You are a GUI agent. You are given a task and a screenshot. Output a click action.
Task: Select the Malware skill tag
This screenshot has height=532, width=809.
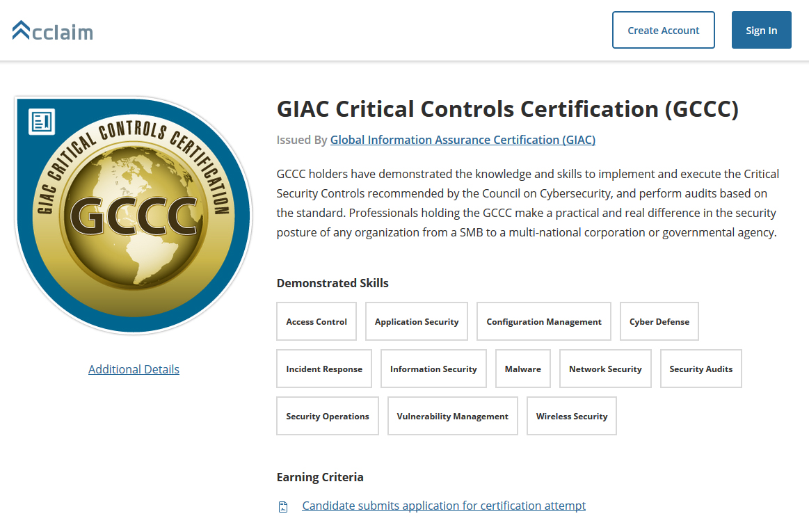pyautogui.click(x=522, y=369)
